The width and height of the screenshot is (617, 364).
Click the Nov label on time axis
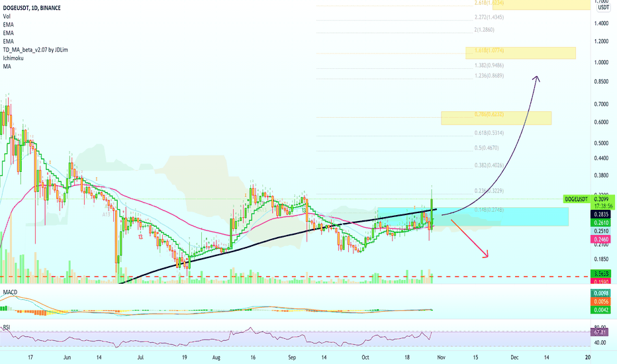(441, 357)
